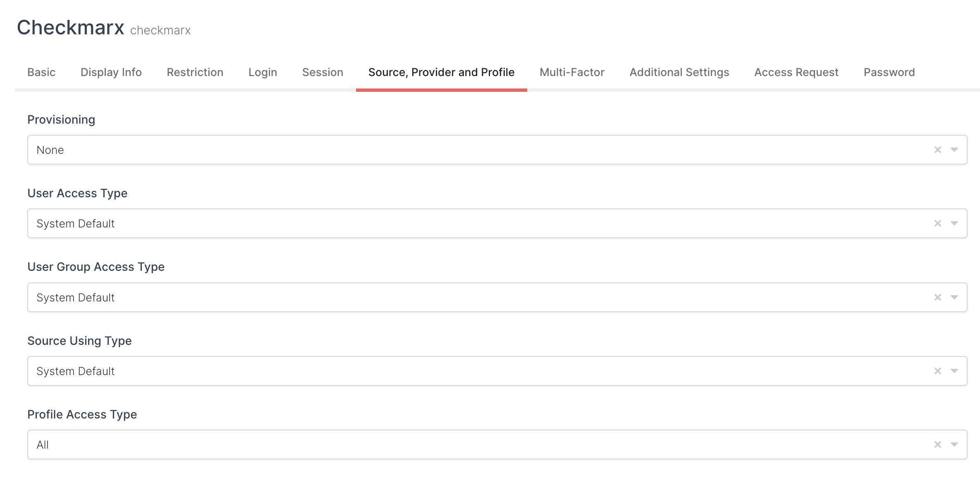Select the Login tab

point(263,72)
